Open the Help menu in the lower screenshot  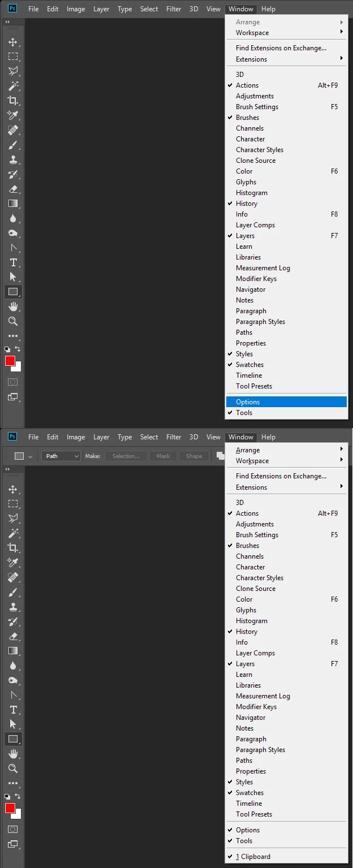[269, 437]
